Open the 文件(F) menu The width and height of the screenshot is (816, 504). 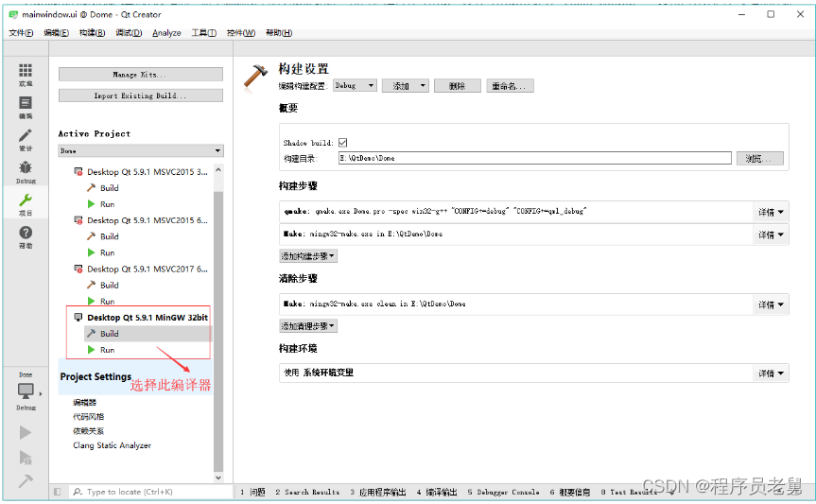(x=21, y=33)
